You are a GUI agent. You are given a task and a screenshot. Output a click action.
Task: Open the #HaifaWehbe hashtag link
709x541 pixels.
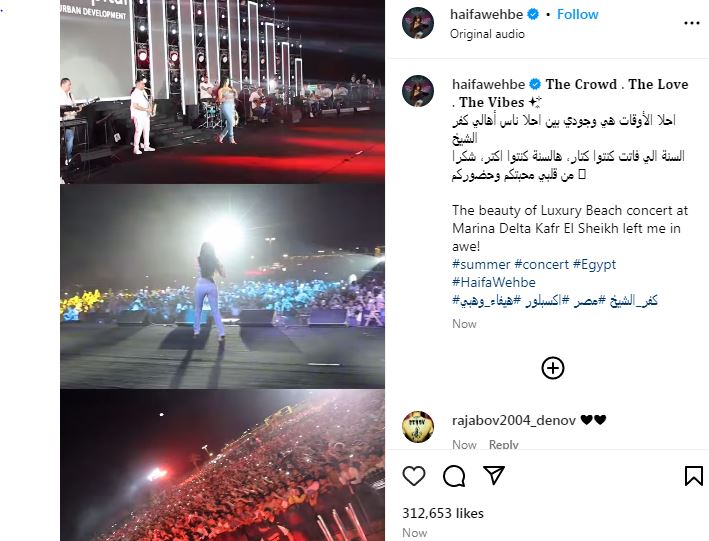[x=494, y=282]
